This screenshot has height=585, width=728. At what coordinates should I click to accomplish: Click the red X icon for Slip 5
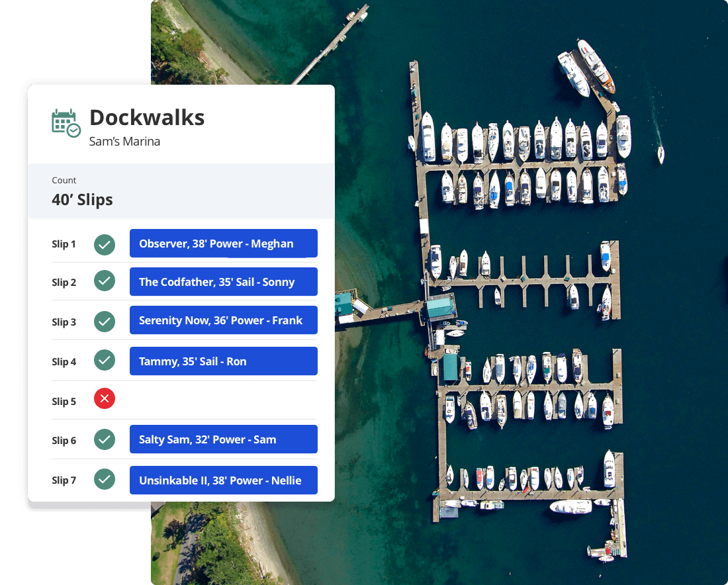point(105,398)
